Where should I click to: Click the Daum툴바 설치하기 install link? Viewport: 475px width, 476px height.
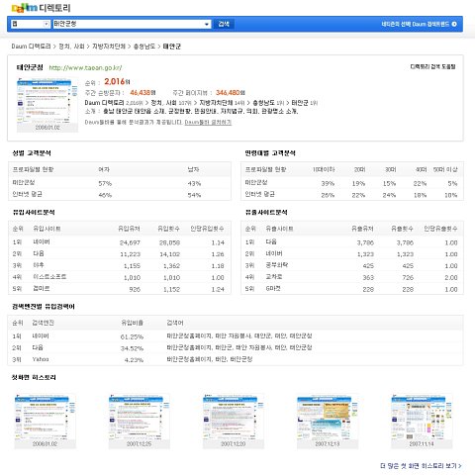tap(208, 123)
